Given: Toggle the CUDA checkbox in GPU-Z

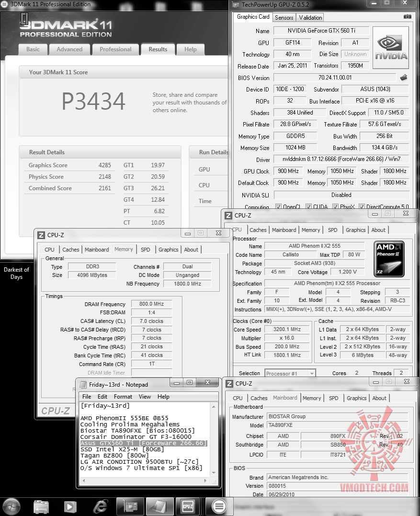Looking at the screenshot, I should point(308,206).
